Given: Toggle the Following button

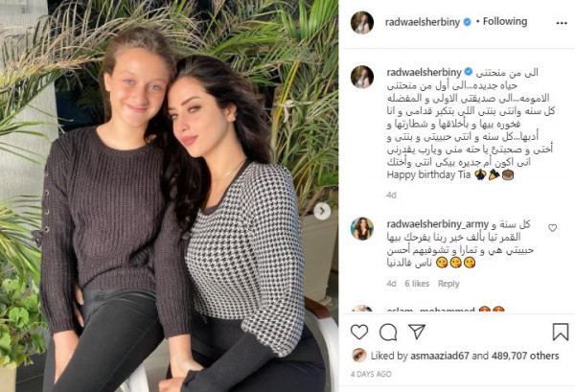Looking at the screenshot, I should click(x=505, y=22).
